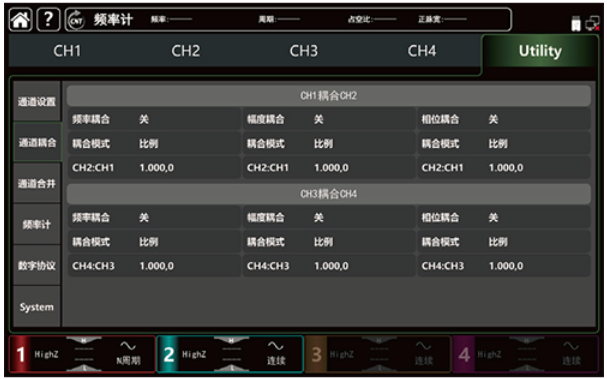Image resolution: width=607 pixels, height=379 pixels.
Task: Select the cyan channel 2 number badge
Action: click(x=169, y=355)
